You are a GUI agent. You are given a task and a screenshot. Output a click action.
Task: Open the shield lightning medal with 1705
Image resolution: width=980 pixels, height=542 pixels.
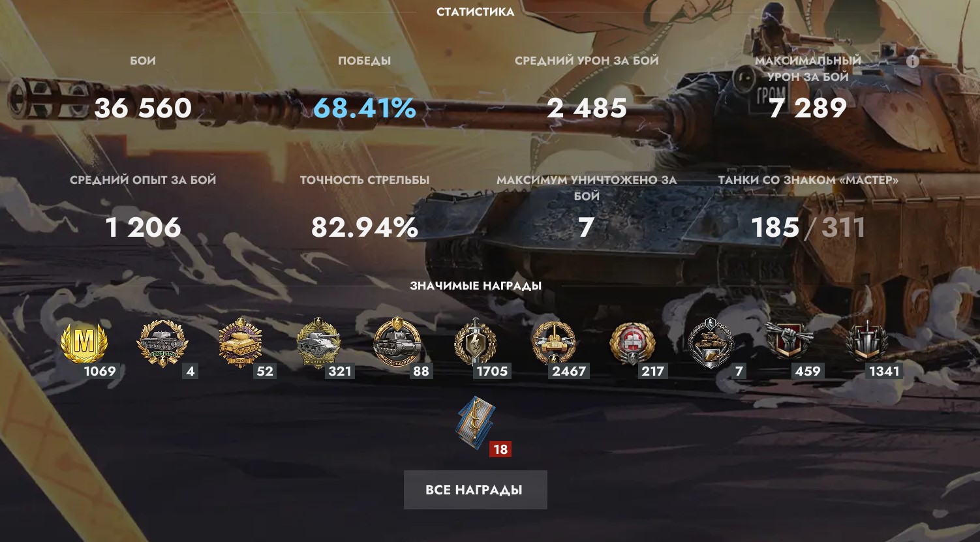[x=476, y=342]
